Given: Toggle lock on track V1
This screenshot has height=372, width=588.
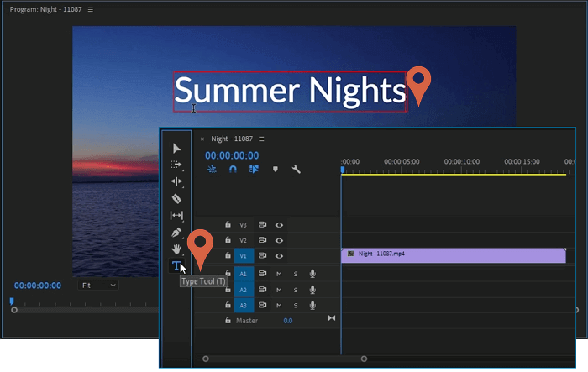Looking at the screenshot, I should pyautogui.click(x=228, y=255).
